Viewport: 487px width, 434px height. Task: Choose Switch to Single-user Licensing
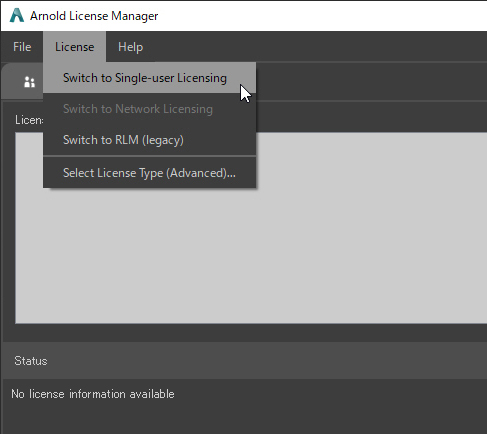coord(149,78)
